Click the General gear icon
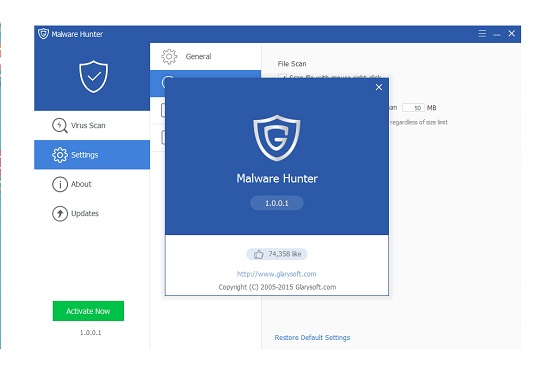The image size is (550, 378). tap(169, 56)
